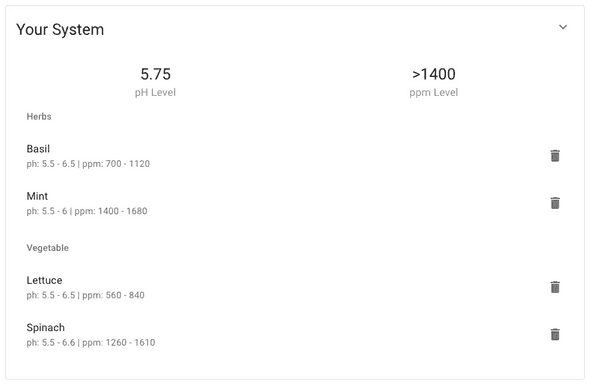Image resolution: width=590 pixels, height=385 pixels.
Task: Click Spinach's ppm 1260 - 1610 details
Action: (119, 343)
